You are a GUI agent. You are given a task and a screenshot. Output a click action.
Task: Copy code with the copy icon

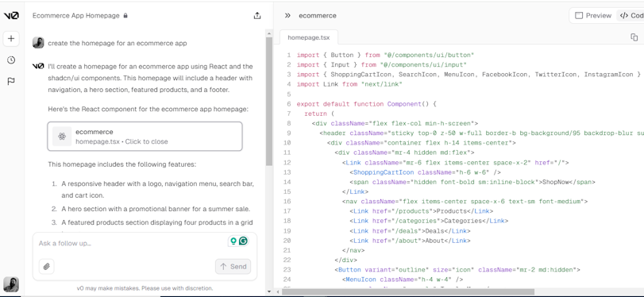(x=634, y=37)
